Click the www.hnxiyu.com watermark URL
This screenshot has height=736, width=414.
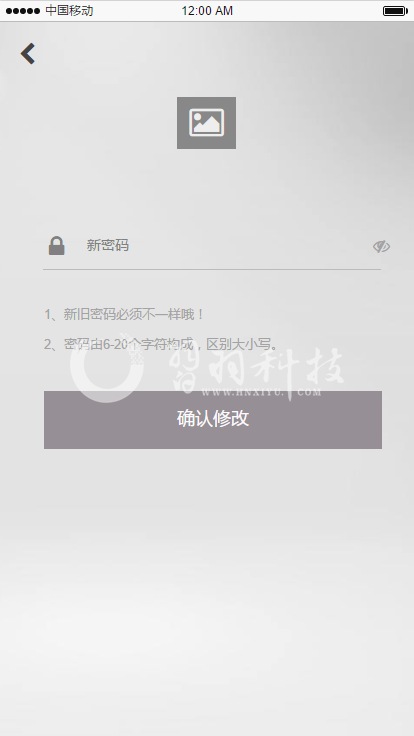(x=261, y=392)
